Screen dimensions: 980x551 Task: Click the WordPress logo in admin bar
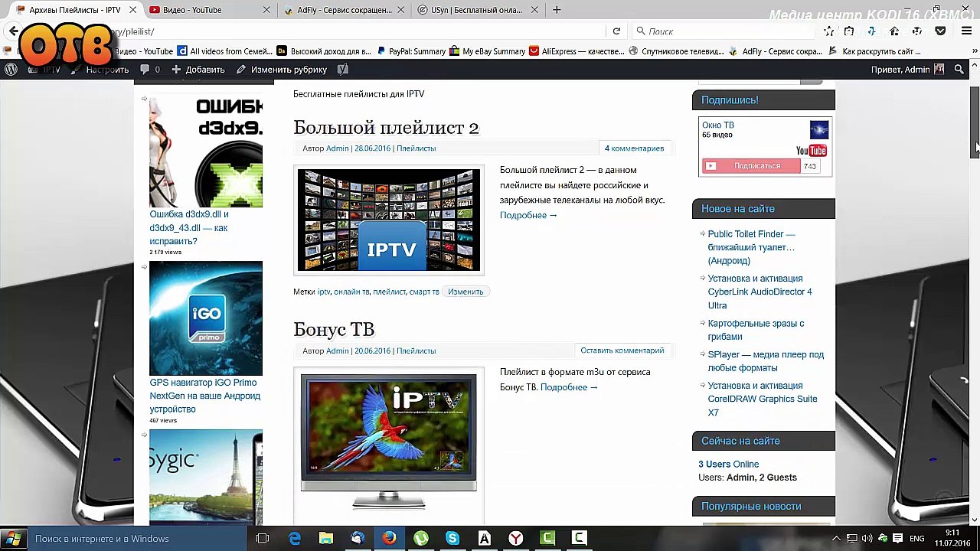pos(11,70)
